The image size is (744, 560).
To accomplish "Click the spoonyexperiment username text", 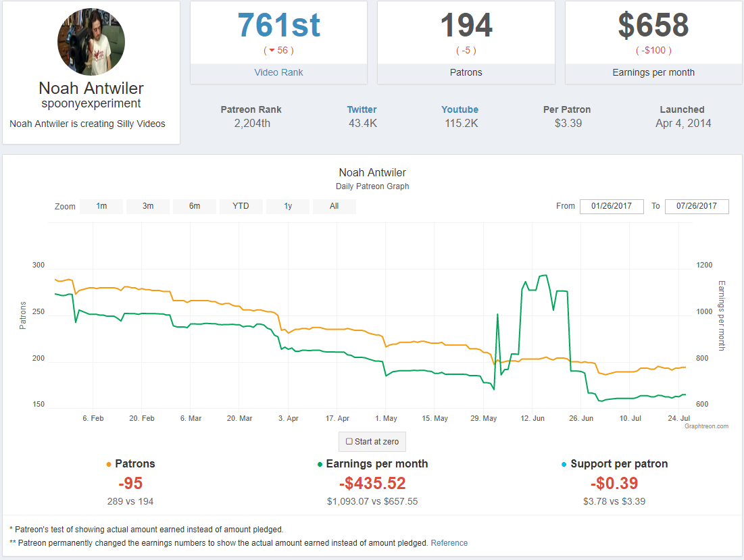I will [x=91, y=103].
